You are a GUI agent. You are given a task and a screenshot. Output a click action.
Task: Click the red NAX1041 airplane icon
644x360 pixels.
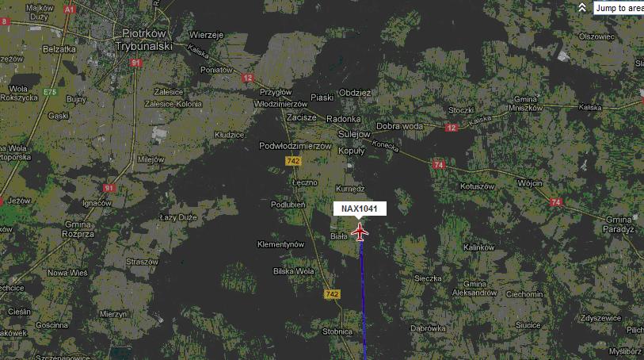click(360, 232)
